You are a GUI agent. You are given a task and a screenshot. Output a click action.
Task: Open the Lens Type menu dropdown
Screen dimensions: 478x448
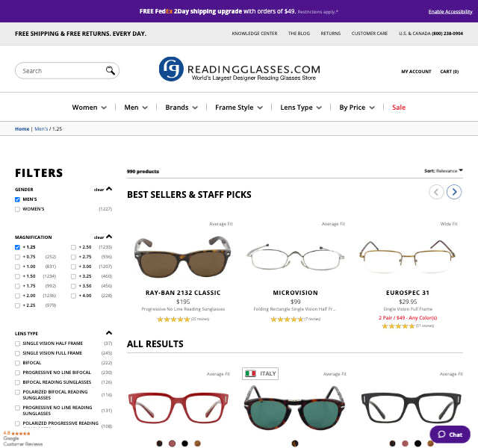(301, 108)
